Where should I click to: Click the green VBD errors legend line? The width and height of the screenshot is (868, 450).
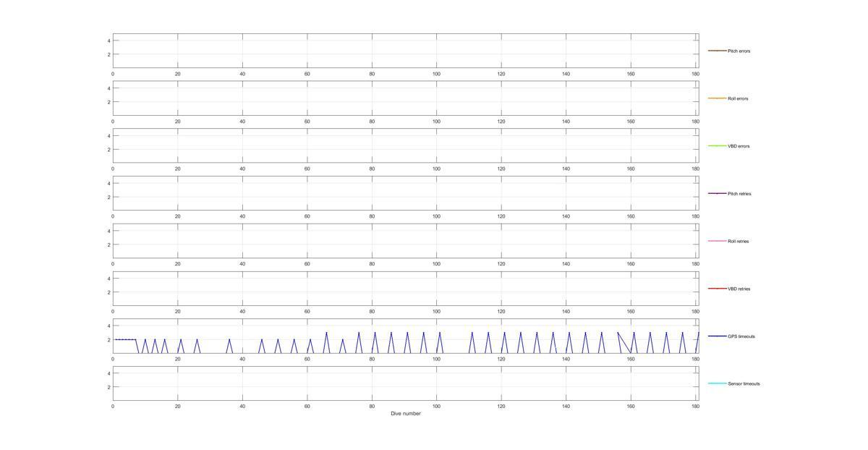tap(717, 146)
